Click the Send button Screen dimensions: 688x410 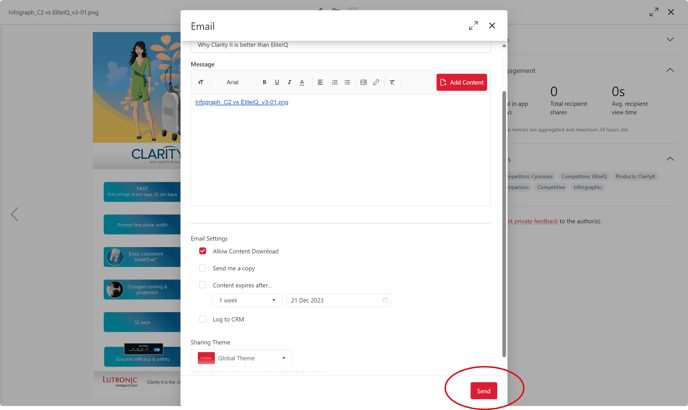tap(483, 391)
